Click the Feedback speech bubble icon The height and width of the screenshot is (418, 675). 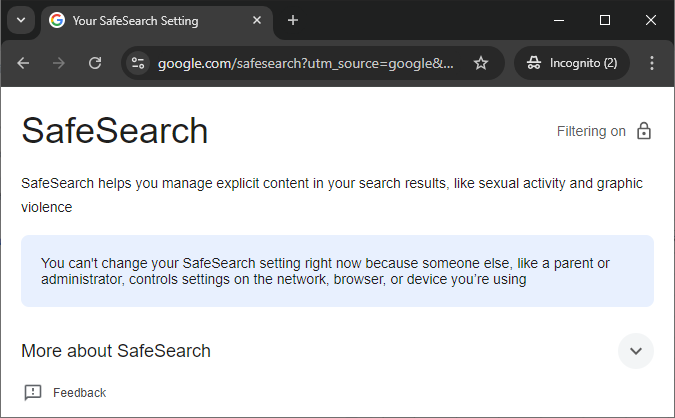pyautogui.click(x=33, y=393)
